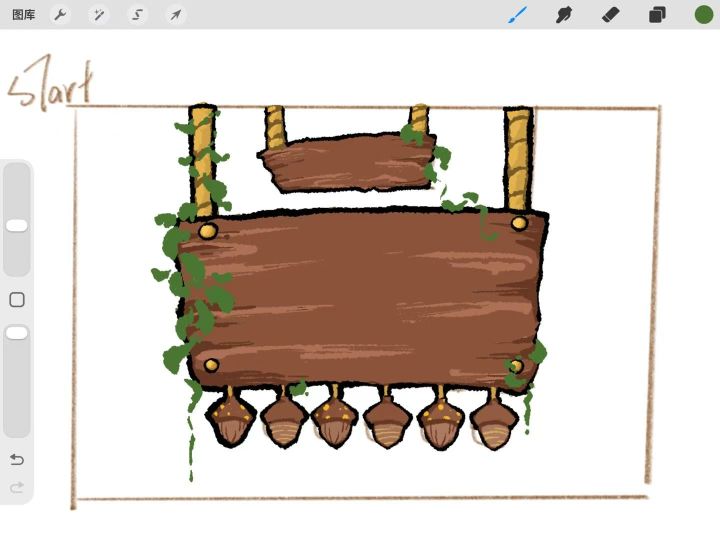Undo the last action with the arrow
The height and width of the screenshot is (540, 720).
(x=17, y=459)
